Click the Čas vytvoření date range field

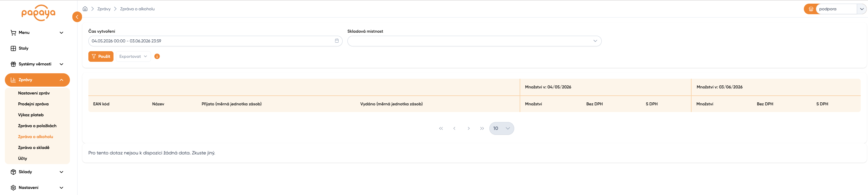pyautogui.click(x=215, y=41)
